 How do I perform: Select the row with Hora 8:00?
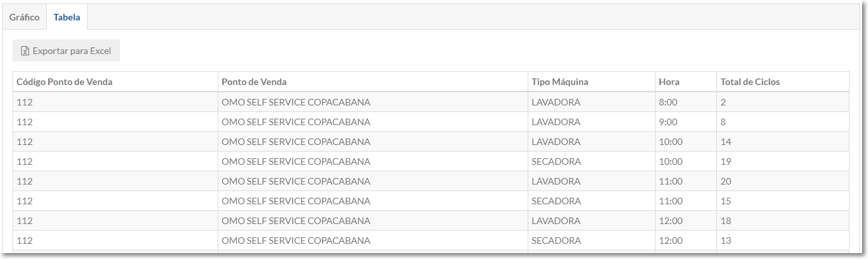pos(431,102)
